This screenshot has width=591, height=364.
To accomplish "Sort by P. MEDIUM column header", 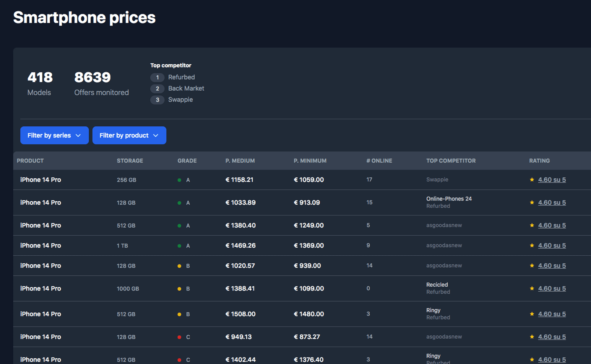I will click(x=240, y=161).
